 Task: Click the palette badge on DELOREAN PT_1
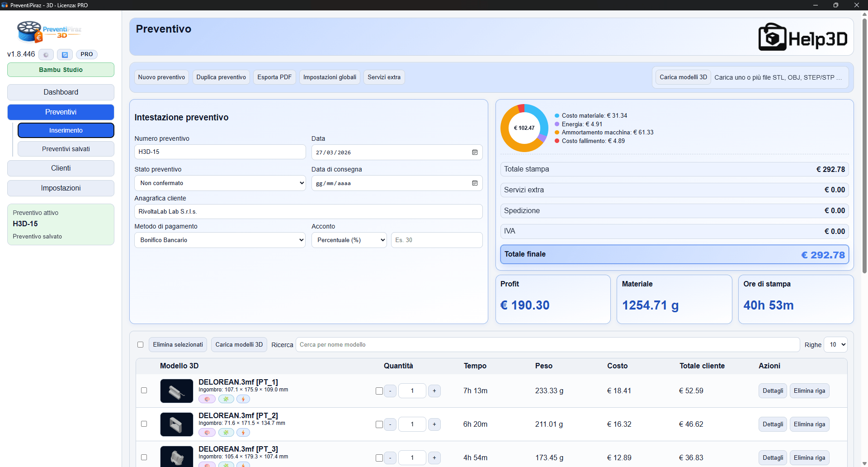[x=207, y=399]
